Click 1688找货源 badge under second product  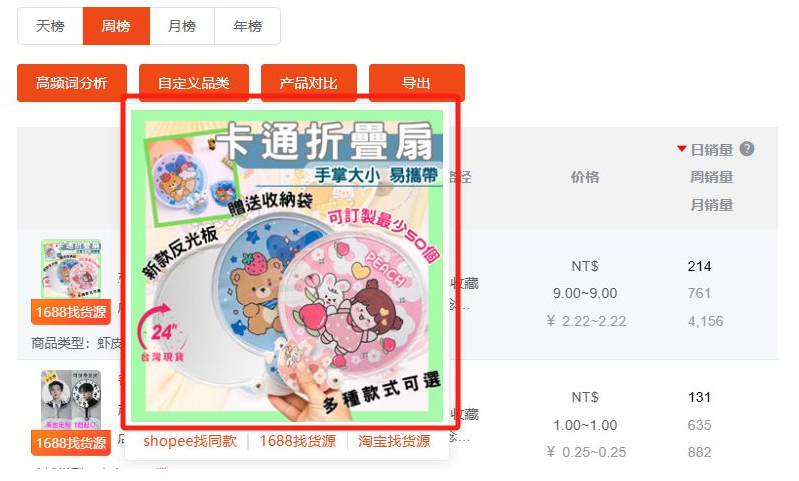71,443
